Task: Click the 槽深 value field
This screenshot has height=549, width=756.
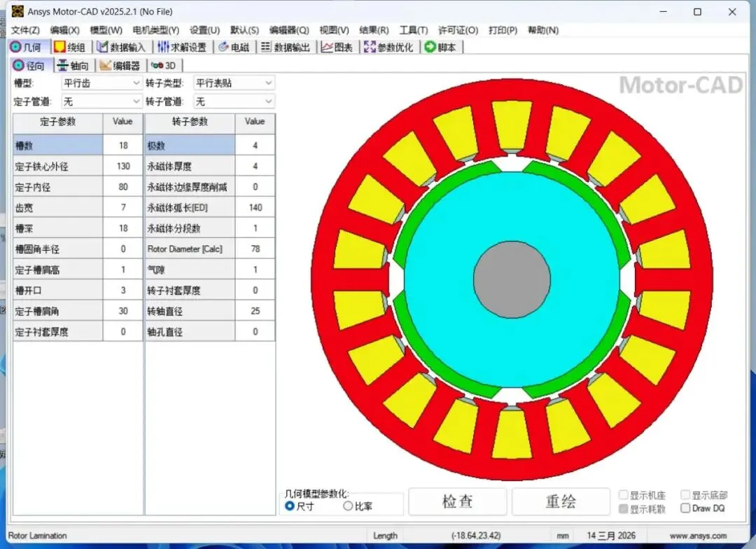Action: 123,228
